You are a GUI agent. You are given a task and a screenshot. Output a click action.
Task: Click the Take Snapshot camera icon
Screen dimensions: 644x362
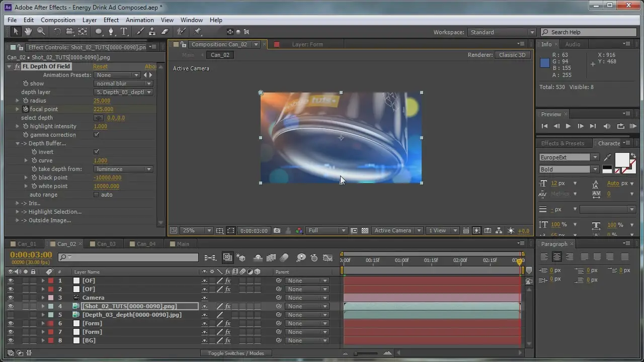pyautogui.click(x=277, y=231)
